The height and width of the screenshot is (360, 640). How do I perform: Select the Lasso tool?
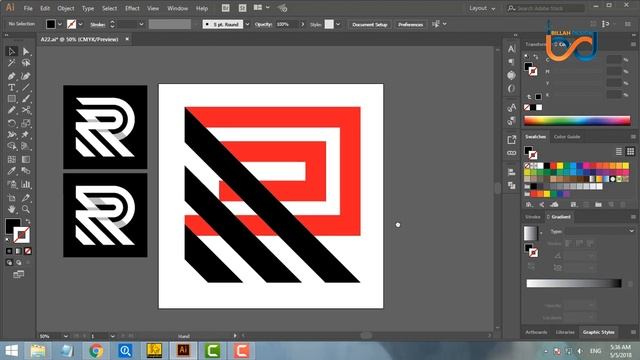pos(26,63)
